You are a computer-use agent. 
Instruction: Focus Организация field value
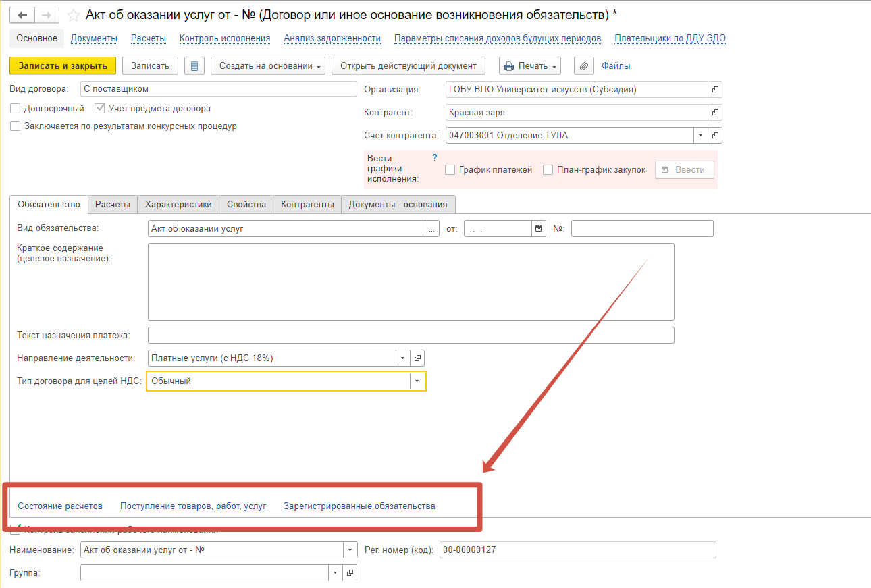tap(577, 89)
